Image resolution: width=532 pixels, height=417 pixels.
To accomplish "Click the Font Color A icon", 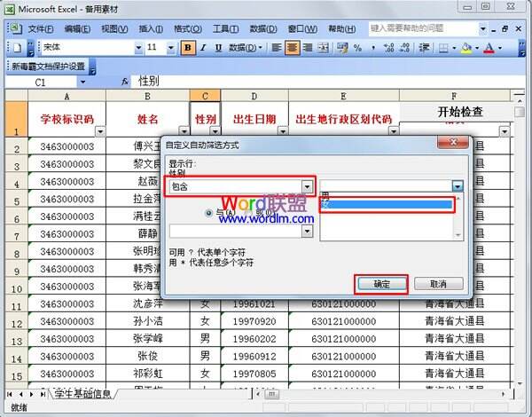I will (489, 48).
